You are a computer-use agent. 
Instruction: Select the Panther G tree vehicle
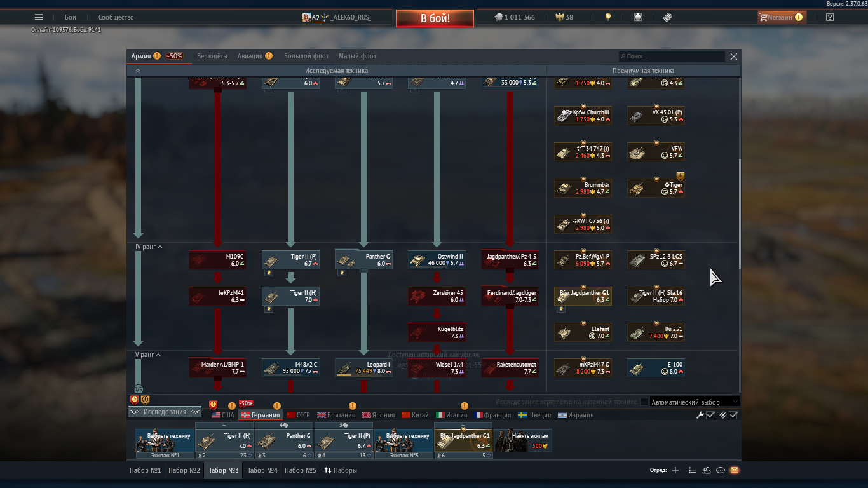[x=363, y=259]
